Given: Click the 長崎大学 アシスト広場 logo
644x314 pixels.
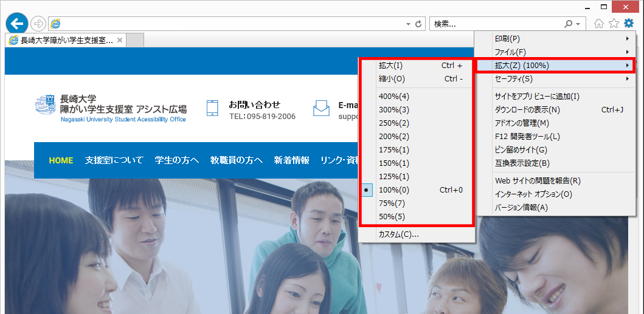Looking at the screenshot, I should 111,108.
